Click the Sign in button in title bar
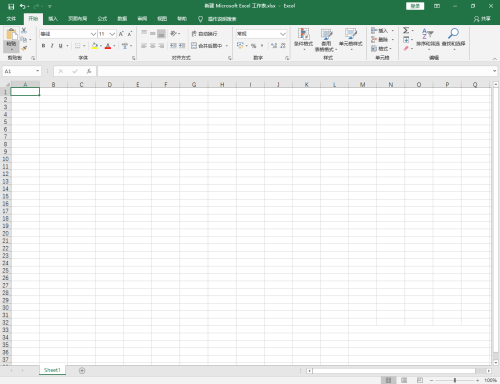 tap(415, 6)
